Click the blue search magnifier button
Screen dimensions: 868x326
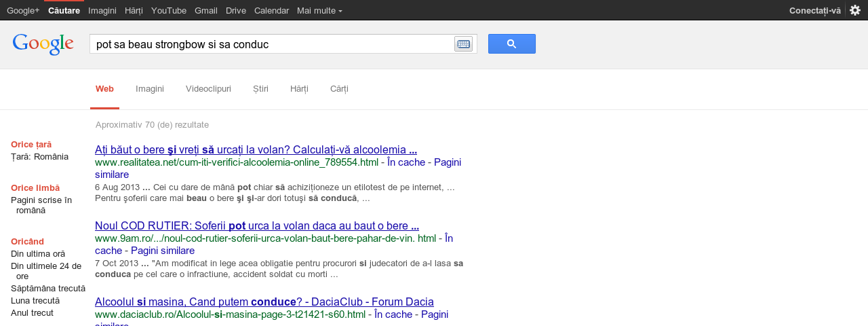(x=512, y=43)
